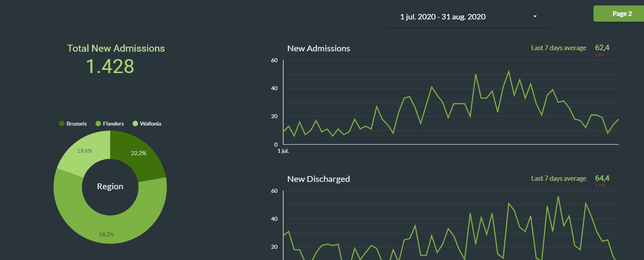Toggle the Wallonia legend label
This screenshot has width=644, height=260.
[151, 124]
